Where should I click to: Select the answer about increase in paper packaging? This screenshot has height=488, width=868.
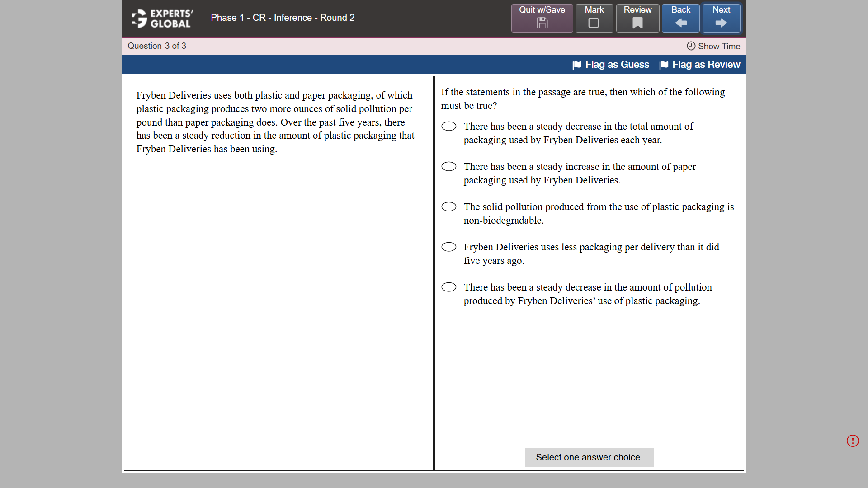coord(449,166)
